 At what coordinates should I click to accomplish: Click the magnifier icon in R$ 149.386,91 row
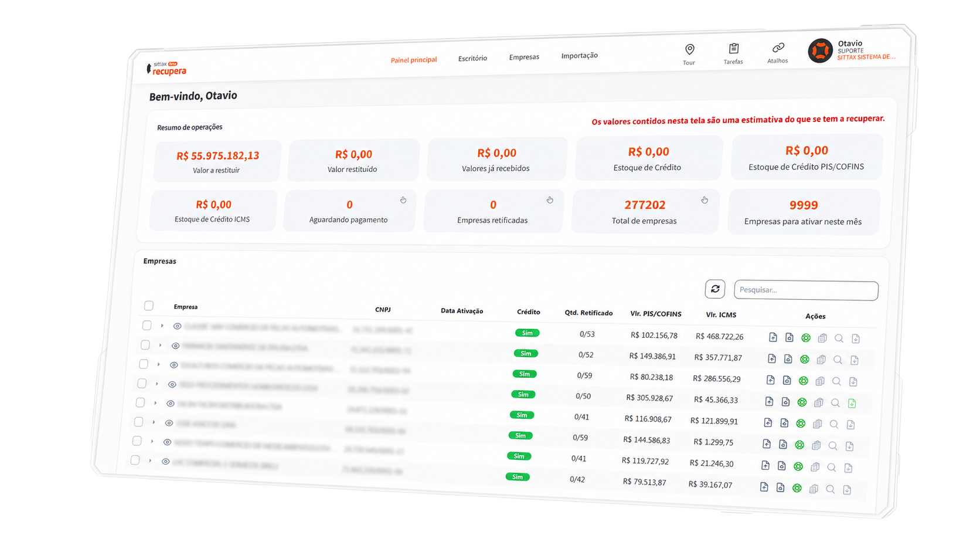coord(838,360)
